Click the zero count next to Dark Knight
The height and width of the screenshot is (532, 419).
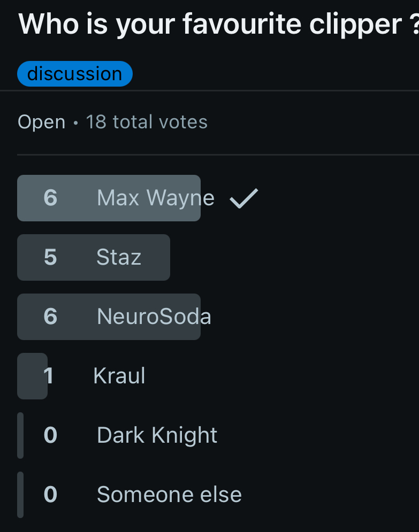click(x=50, y=435)
